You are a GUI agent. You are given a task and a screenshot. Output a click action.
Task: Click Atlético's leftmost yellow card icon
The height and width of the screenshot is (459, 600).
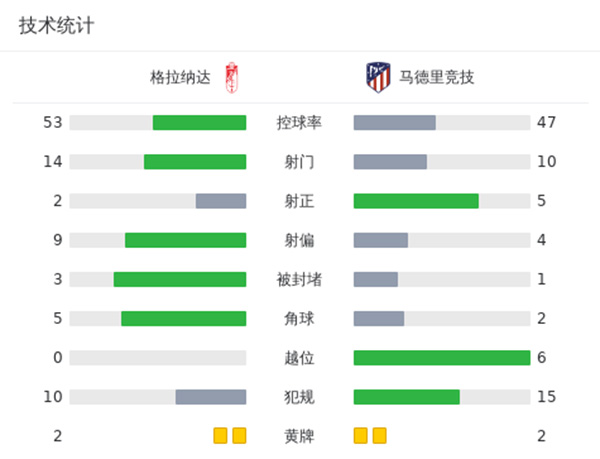pos(361,436)
